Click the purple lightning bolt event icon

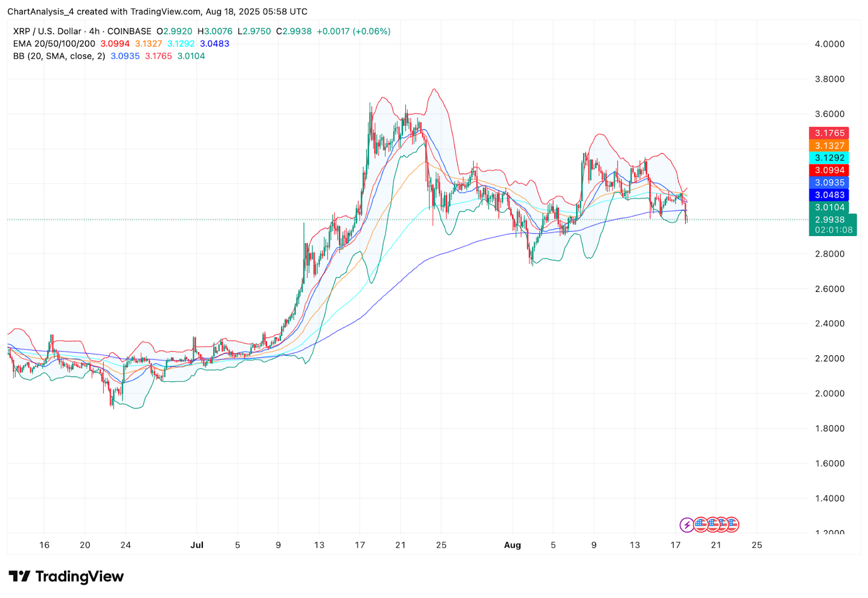687,525
